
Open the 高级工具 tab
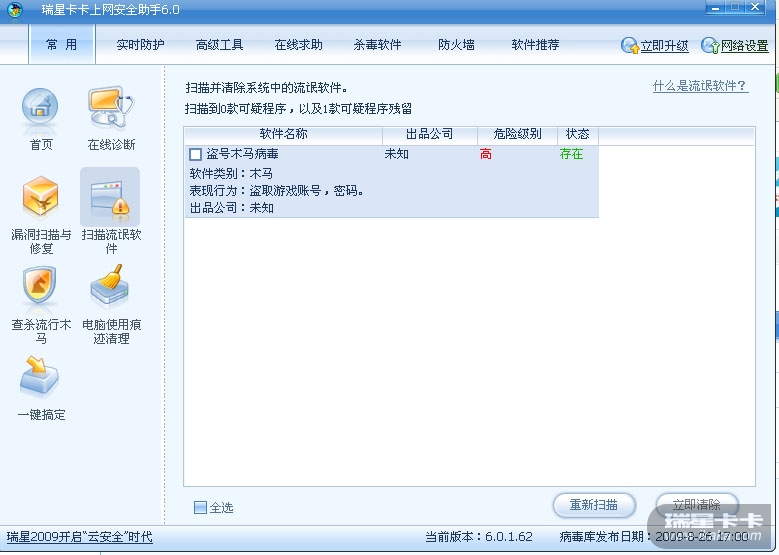[219, 45]
